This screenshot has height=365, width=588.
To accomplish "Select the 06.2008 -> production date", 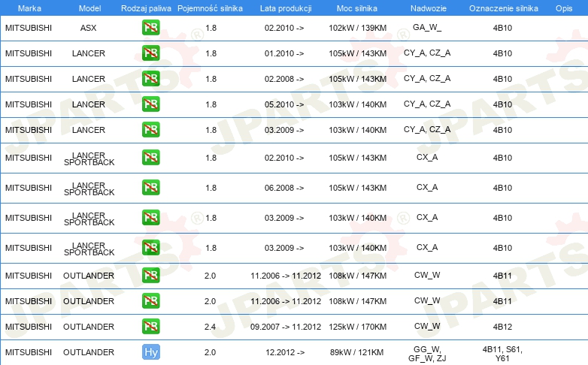I will coord(284,188).
